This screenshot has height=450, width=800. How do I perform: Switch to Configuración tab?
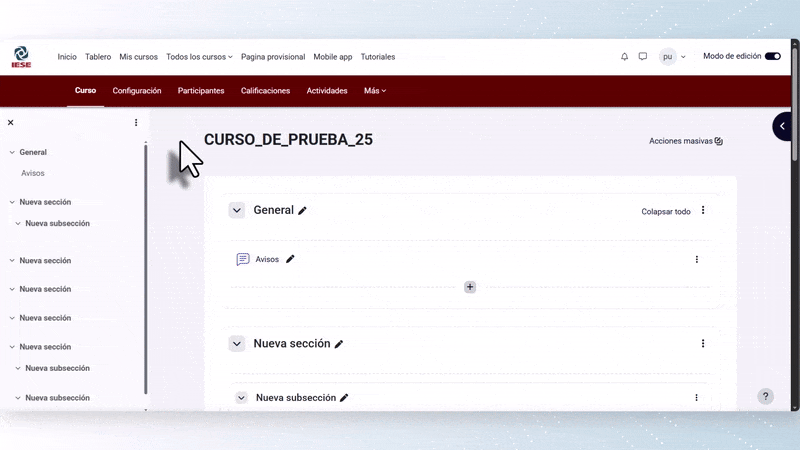(137, 91)
